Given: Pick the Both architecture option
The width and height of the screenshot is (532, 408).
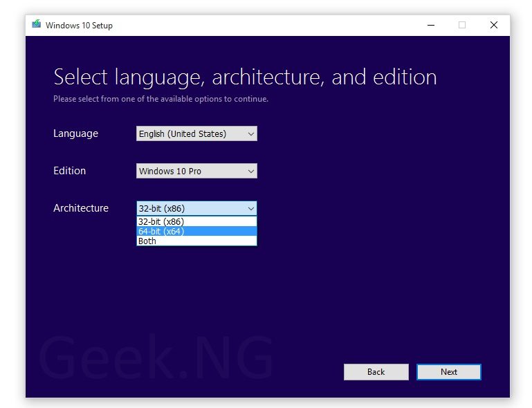Looking at the screenshot, I should point(196,241).
